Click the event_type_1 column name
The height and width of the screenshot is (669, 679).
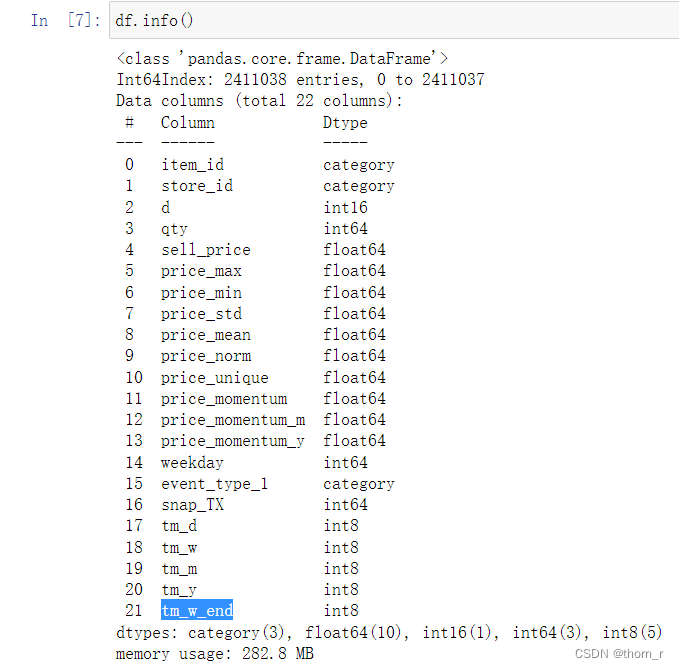coord(215,484)
